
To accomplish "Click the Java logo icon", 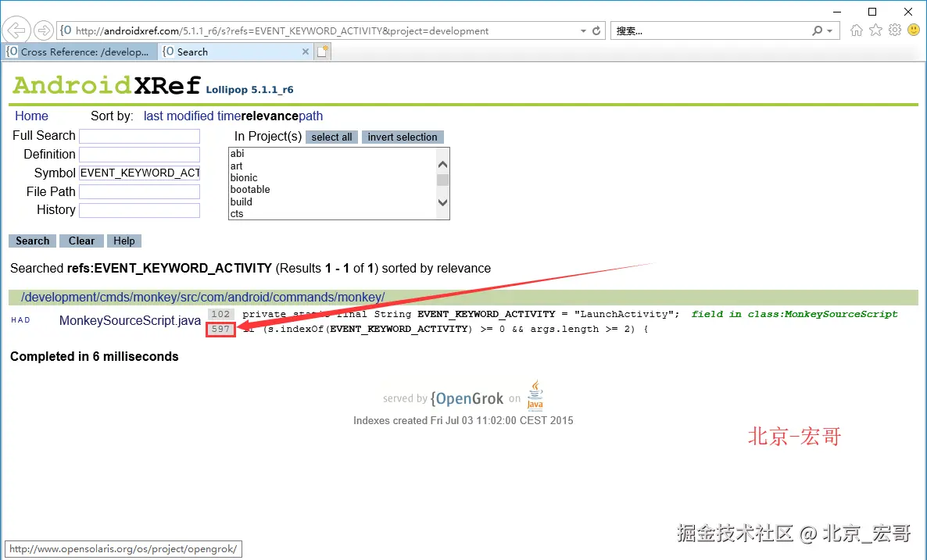I will pos(535,395).
